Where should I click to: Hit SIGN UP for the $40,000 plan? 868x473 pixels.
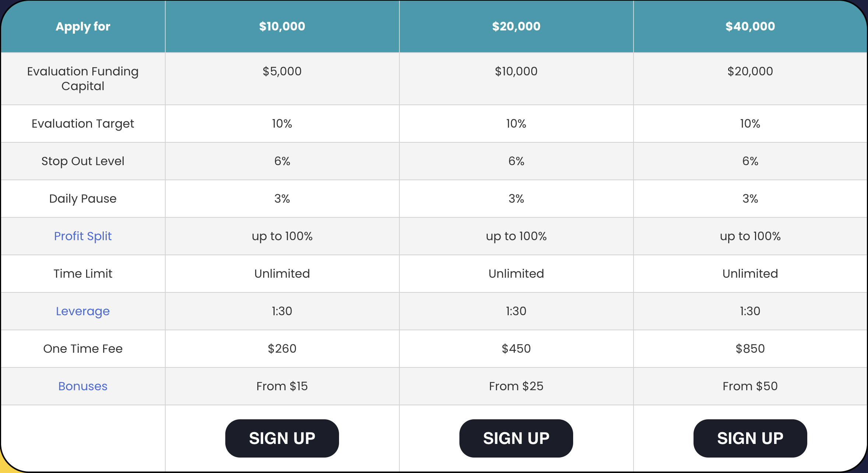pyautogui.click(x=750, y=438)
